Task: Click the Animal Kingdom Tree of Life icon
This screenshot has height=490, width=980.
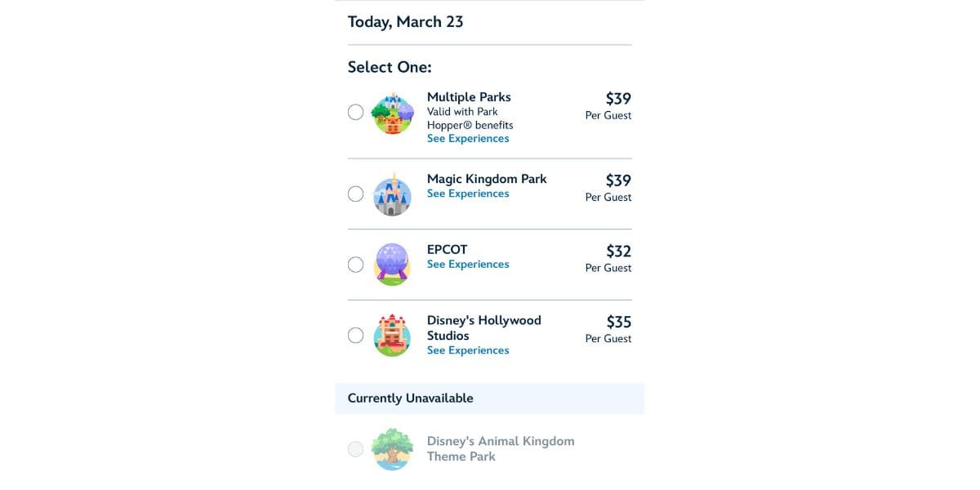Action: coord(392,449)
